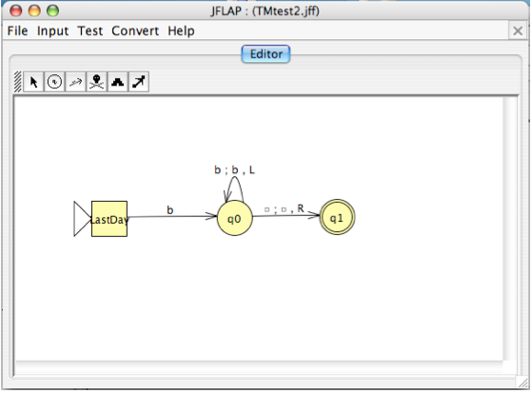The height and width of the screenshot is (393, 532).
Task: Click the blank-to-blank R transition label
Action: pyautogui.click(x=285, y=208)
